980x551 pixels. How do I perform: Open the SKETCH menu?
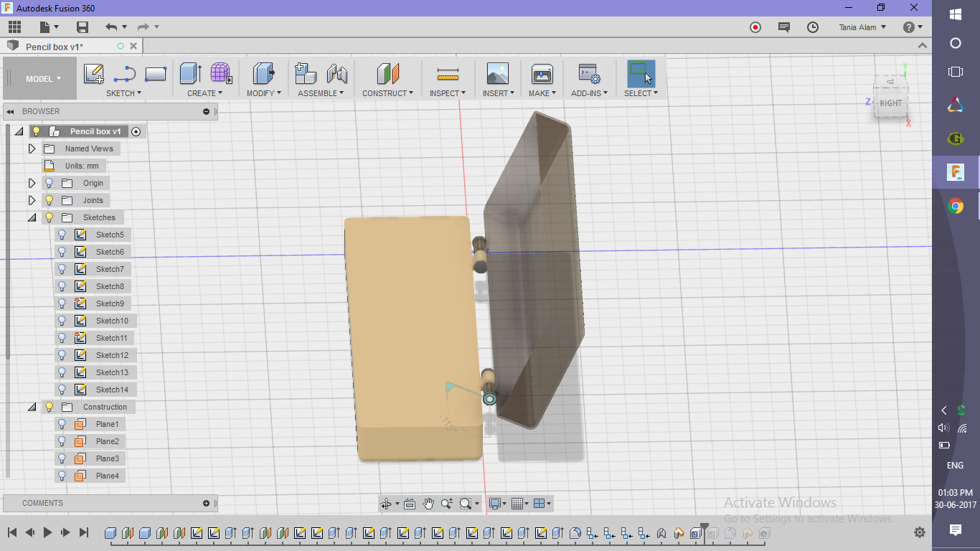[123, 93]
